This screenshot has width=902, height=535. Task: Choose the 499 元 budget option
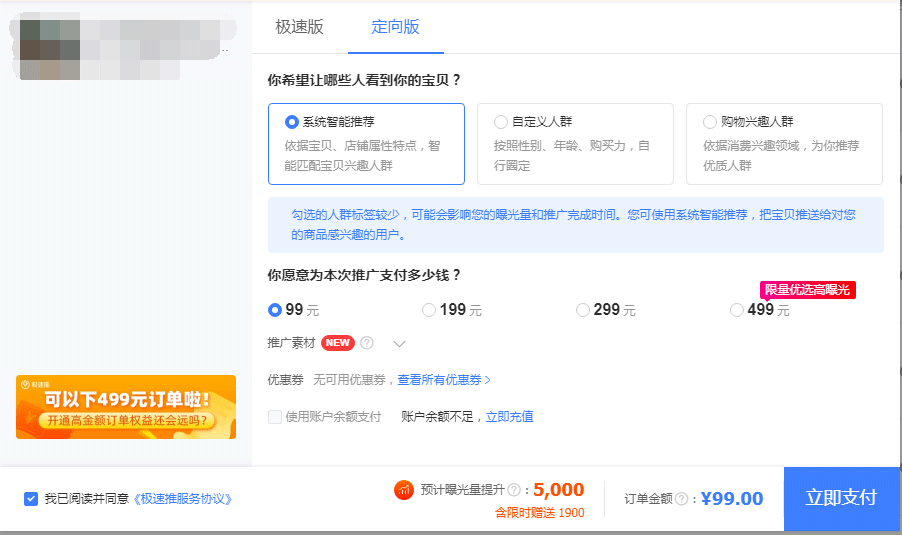tap(738, 310)
